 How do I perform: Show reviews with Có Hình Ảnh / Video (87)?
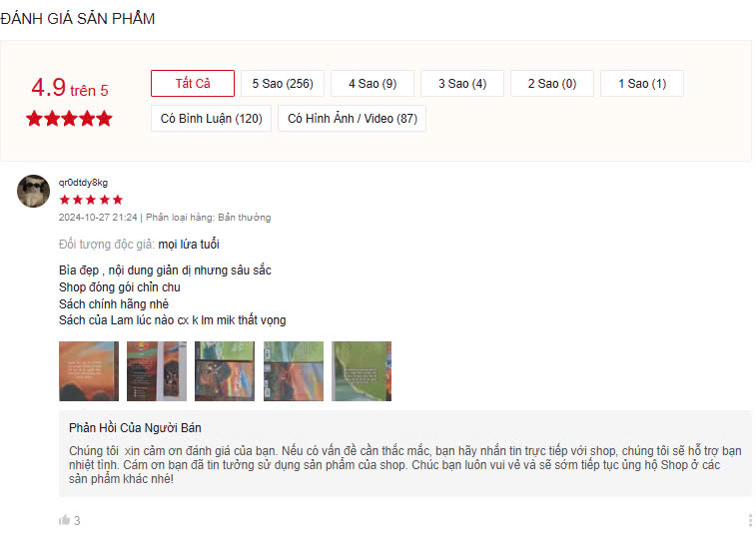coord(352,118)
